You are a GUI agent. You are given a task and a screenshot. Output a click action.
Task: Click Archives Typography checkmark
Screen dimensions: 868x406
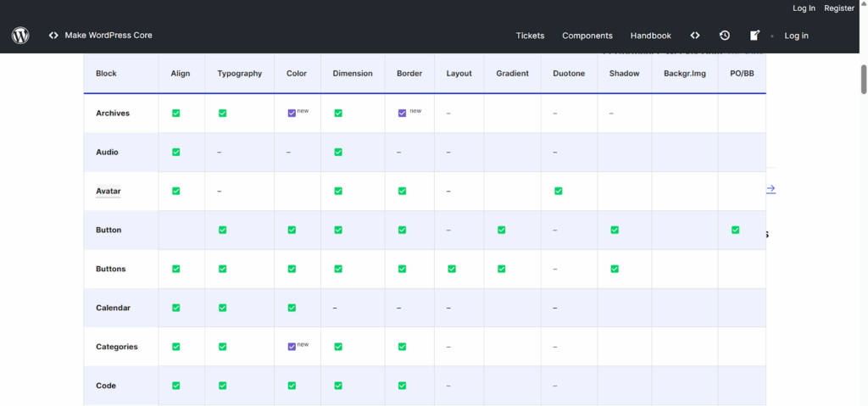tap(223, 113)
